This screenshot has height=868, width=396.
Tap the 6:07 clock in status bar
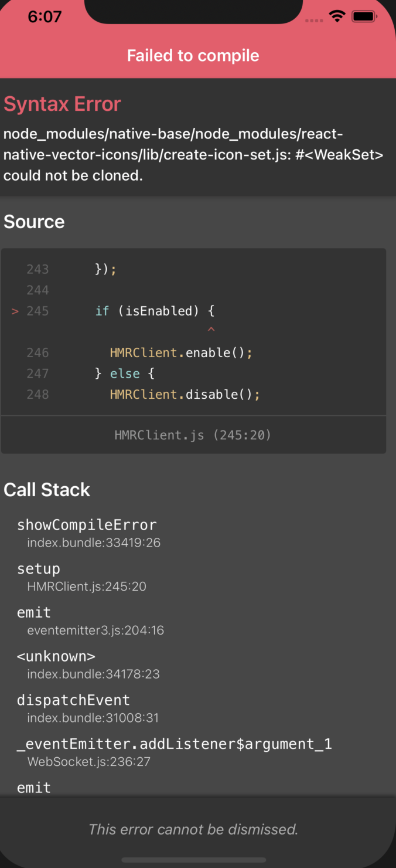(x=45, y=16)
